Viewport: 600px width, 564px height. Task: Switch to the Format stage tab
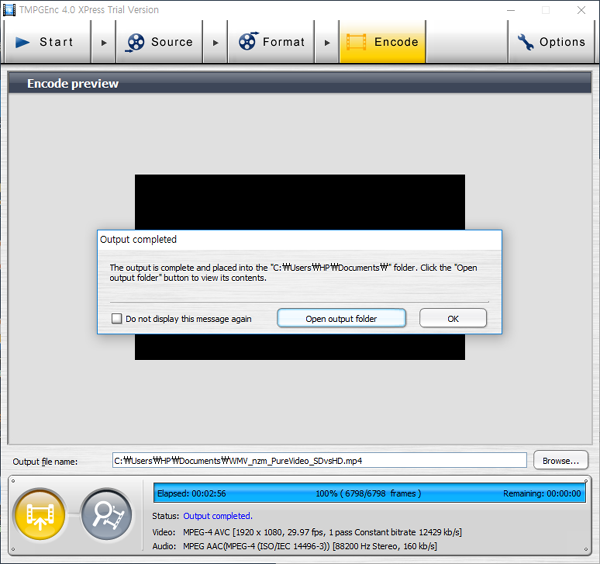point(271,42)
